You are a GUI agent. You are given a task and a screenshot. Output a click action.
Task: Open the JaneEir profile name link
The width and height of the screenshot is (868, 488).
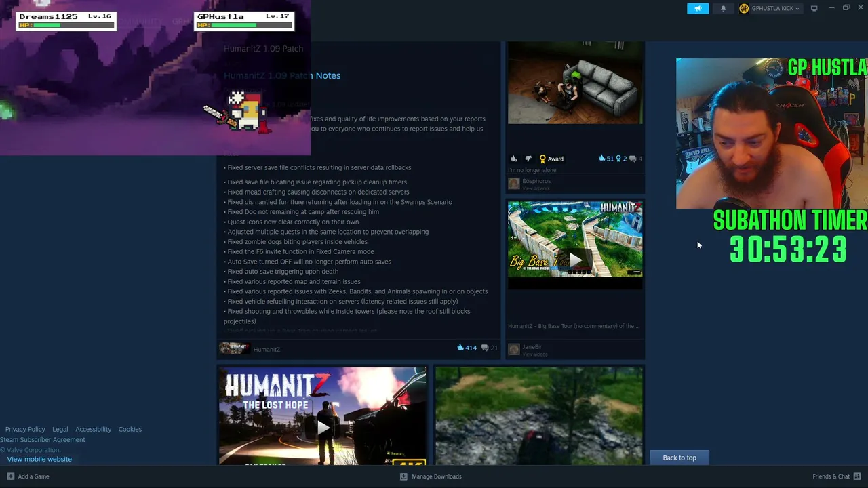(x=532, y=347)
